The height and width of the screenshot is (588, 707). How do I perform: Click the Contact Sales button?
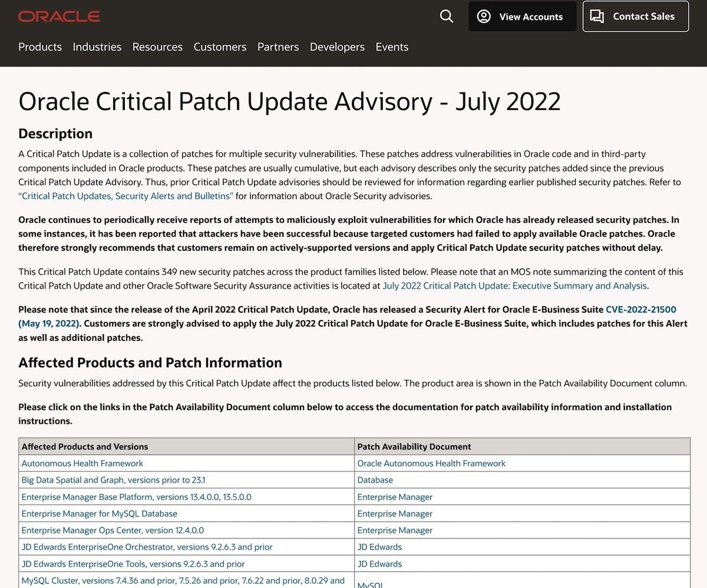636,16
